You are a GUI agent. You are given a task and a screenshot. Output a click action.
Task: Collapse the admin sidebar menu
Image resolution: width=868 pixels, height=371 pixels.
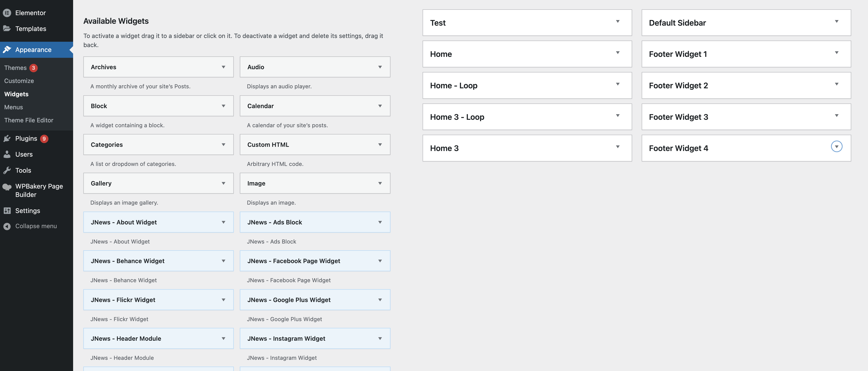tap(36, 226)
